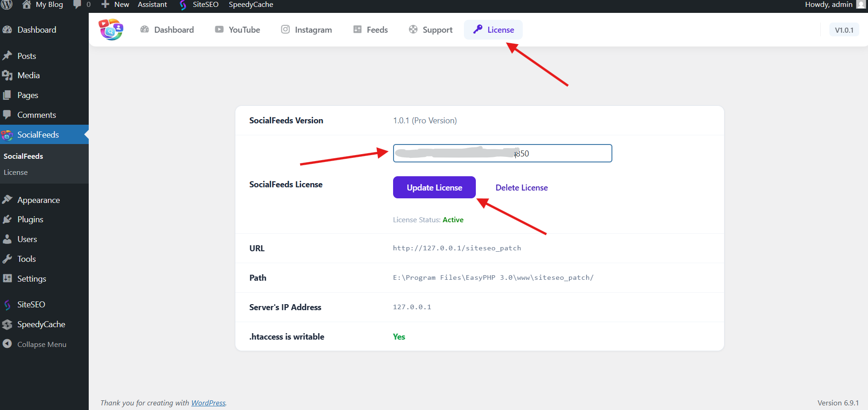Screen dimensions: 868x410
Task: Open the SocialFeeds submenu item
Action: tap(23, 156)
